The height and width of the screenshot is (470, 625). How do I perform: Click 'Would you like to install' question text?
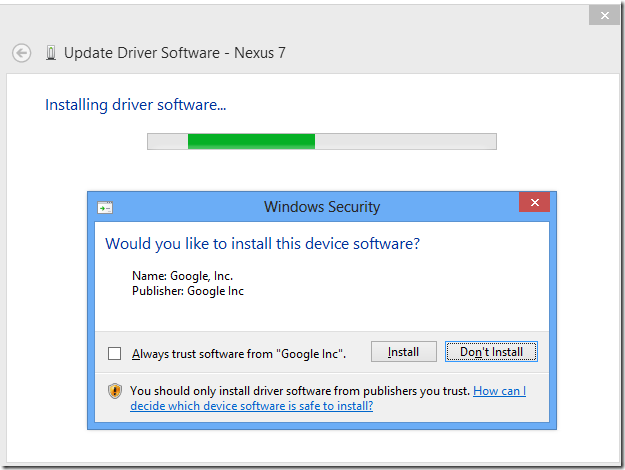tap(263, 244)
